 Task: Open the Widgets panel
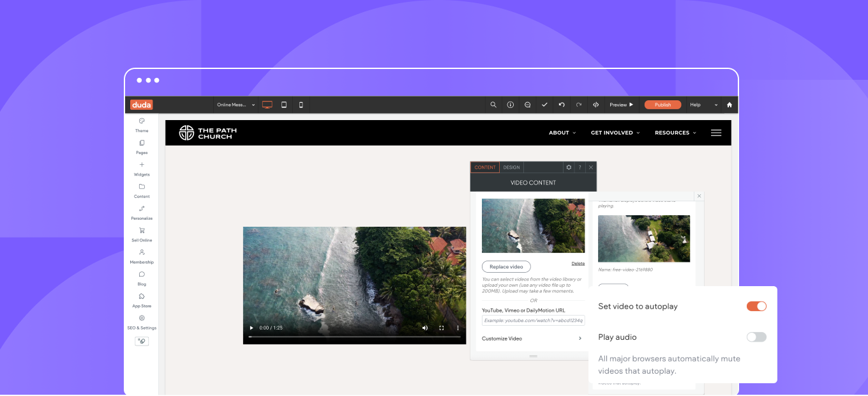click(x=142, y=169)
